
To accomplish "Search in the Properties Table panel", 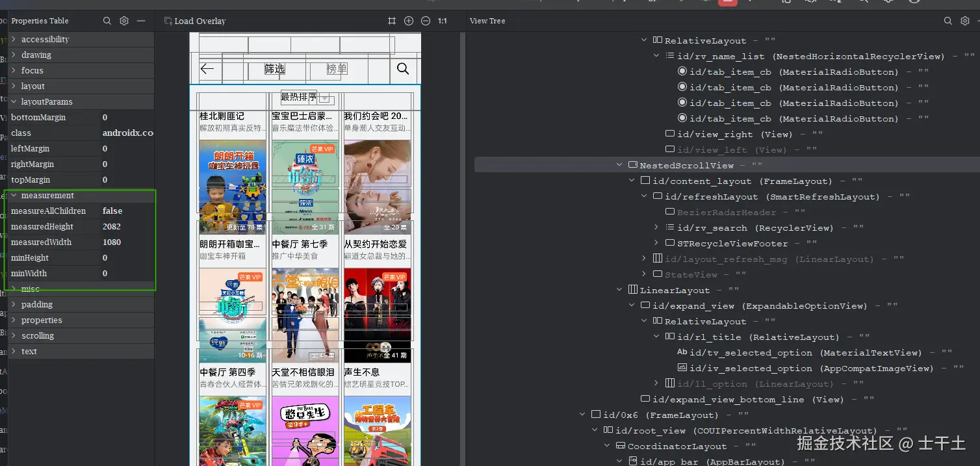I will (x=107, y=21).
